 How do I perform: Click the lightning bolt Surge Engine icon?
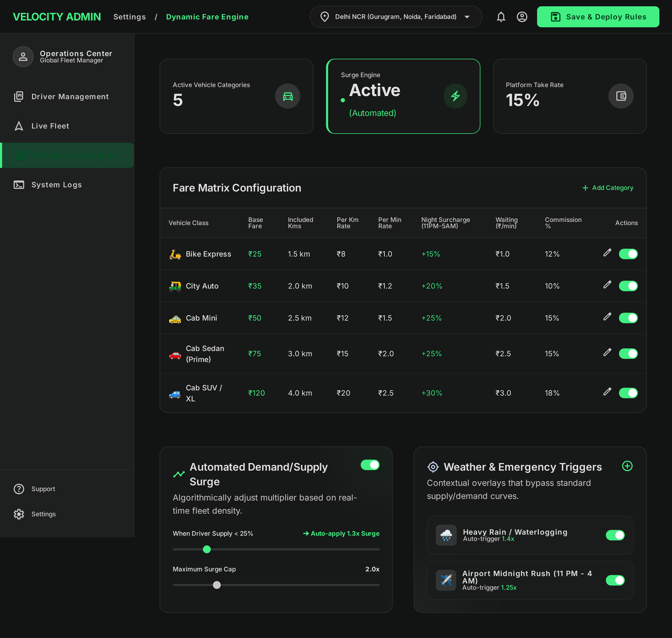(455, 96)
